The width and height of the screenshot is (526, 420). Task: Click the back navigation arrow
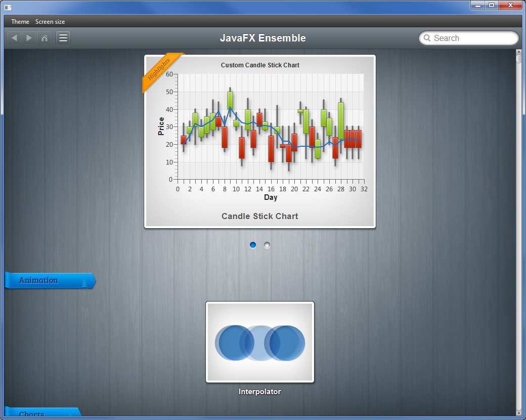tap(14, 38)
